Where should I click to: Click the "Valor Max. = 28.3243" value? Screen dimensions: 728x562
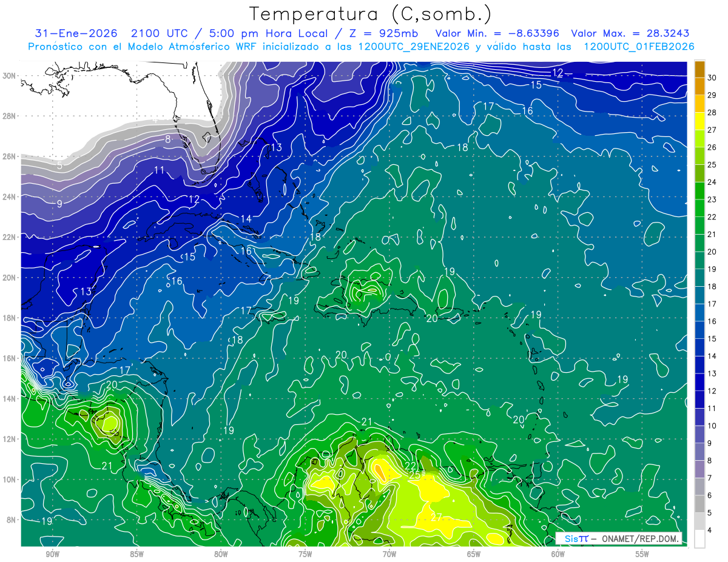[630, 34]
